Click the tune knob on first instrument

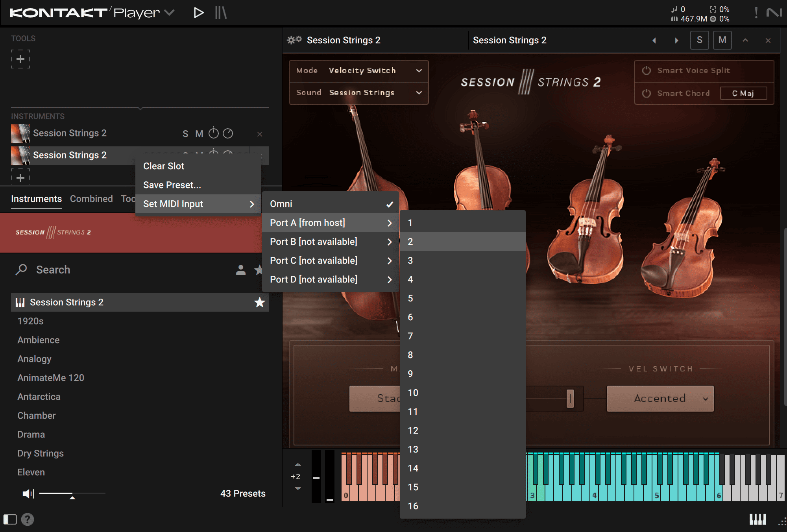(214, 133)
